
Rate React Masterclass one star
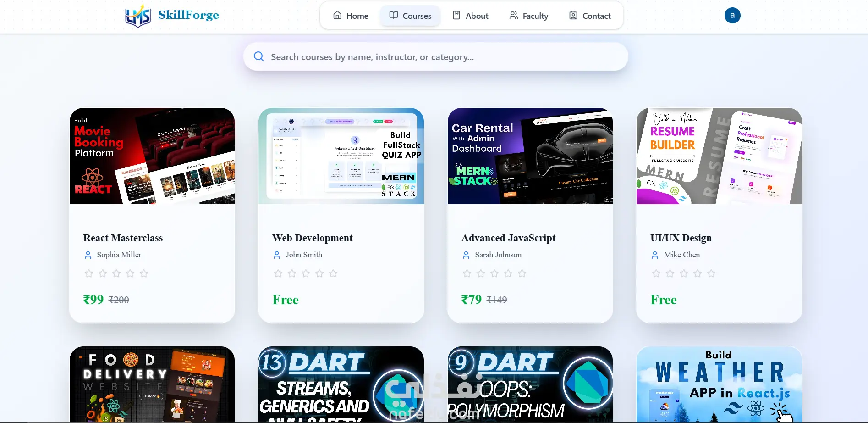[x=89, y=273]
